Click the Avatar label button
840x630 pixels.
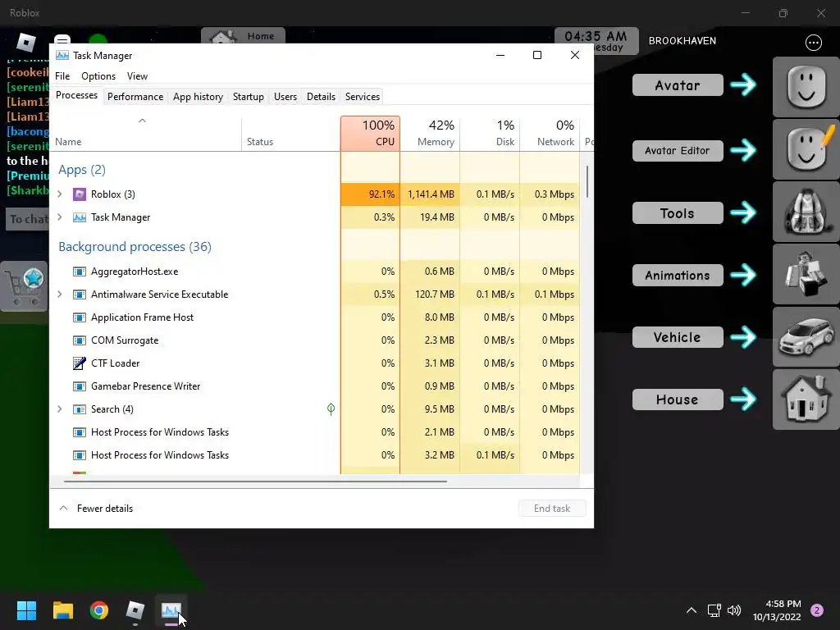click(678, 85)
